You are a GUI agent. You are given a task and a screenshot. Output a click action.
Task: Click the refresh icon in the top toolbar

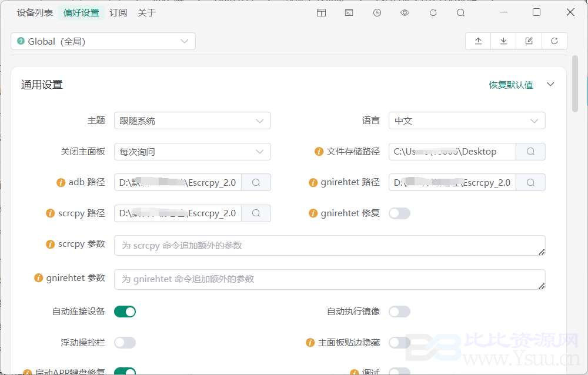pyautogui.click(x=432, y=12)
